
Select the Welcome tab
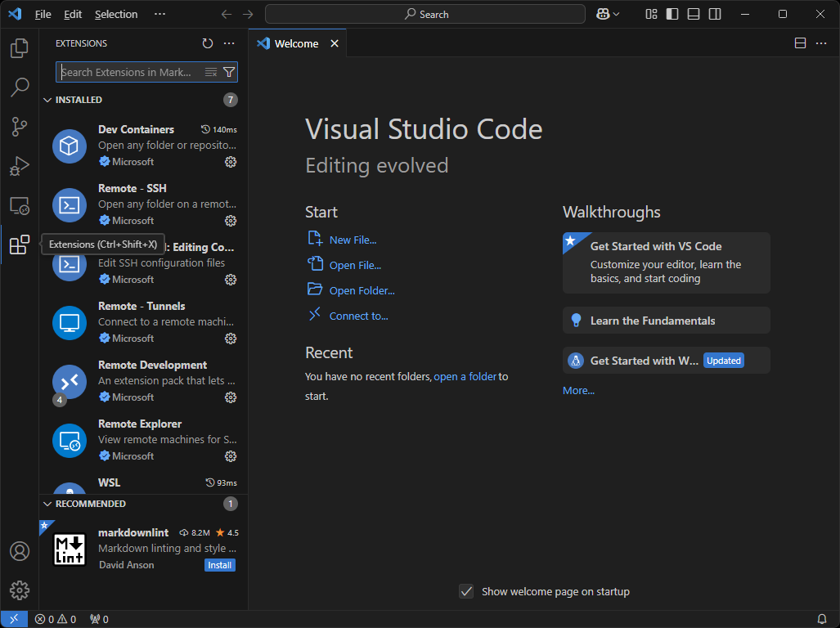(x=296, y=43)
